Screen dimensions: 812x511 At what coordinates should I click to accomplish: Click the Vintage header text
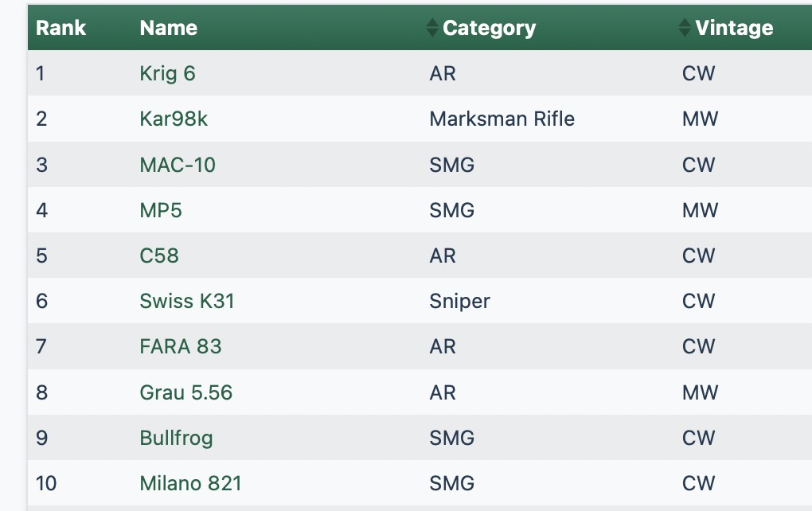(x=734, y=28)
